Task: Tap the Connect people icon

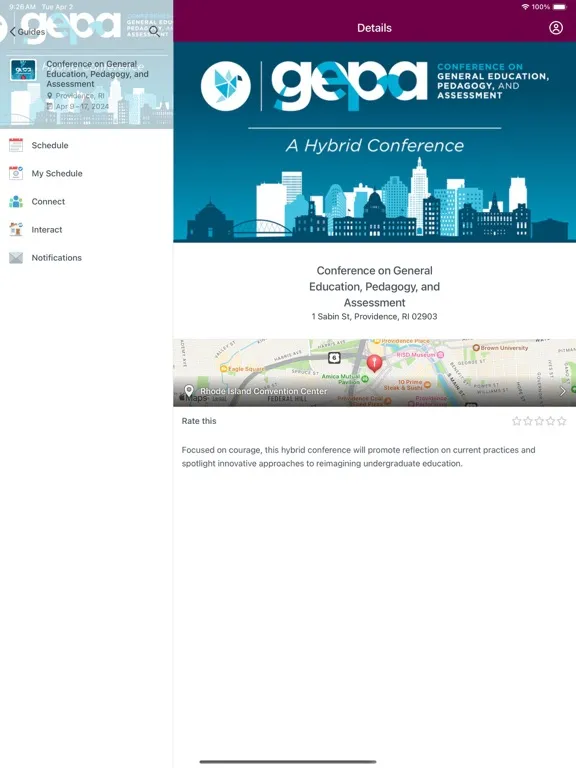Action: 16,201
